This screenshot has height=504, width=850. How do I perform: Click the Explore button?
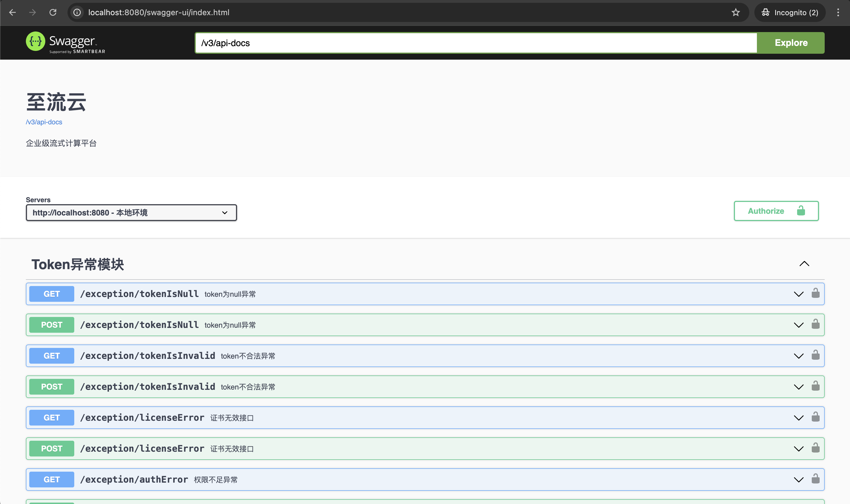(x=791, y=43)
